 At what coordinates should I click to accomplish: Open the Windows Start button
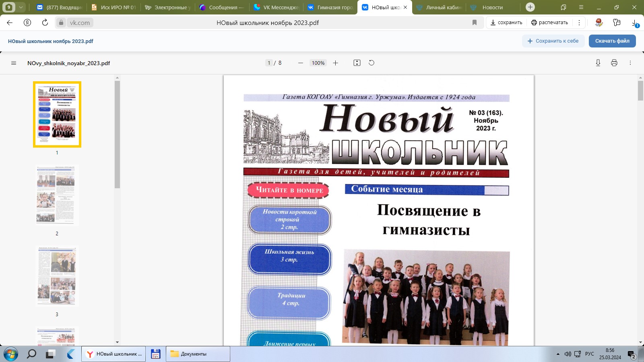[x=11, y=354]
